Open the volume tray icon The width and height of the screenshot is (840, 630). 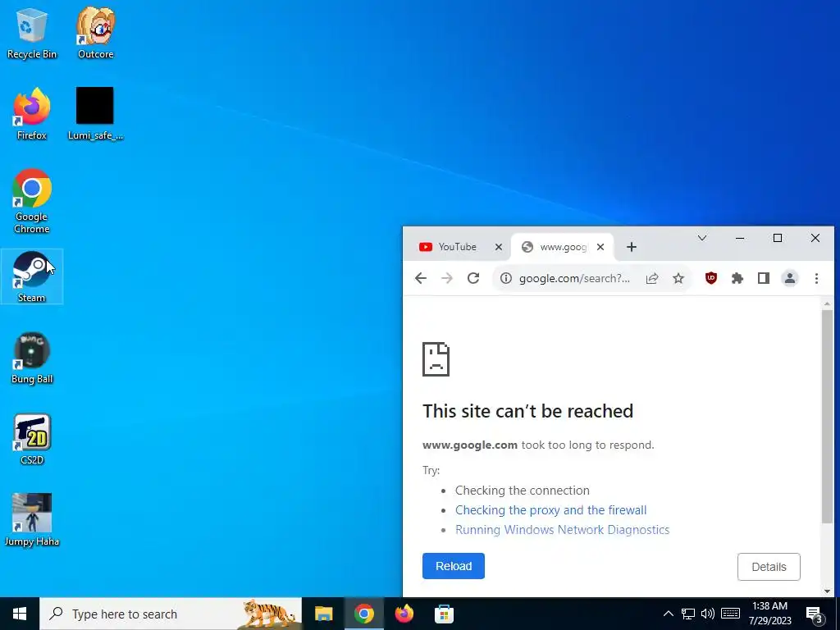tap(708, 614)
